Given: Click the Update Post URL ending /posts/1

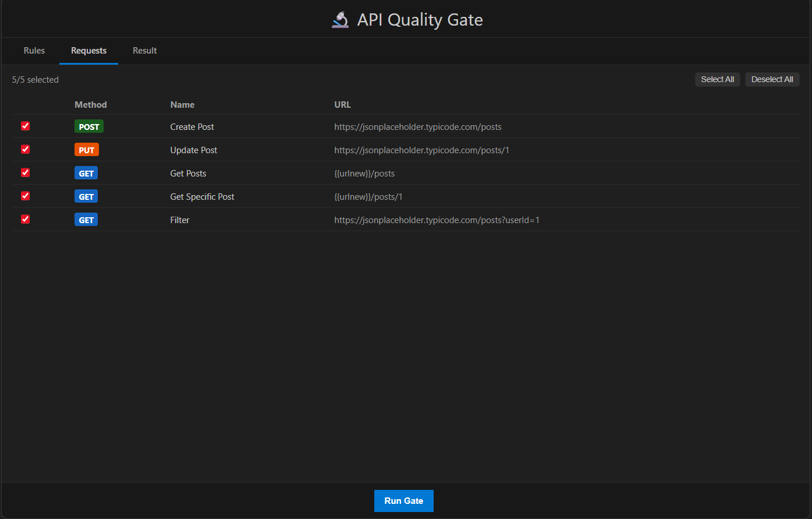Looking at the screenshot, I should pyautogui.click(x=422, y=150).
